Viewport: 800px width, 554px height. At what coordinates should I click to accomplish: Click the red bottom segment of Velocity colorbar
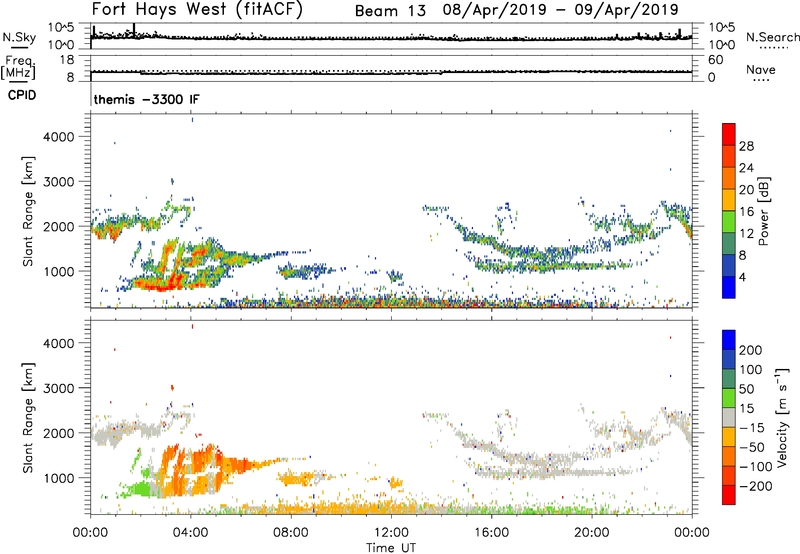point(729,495)
